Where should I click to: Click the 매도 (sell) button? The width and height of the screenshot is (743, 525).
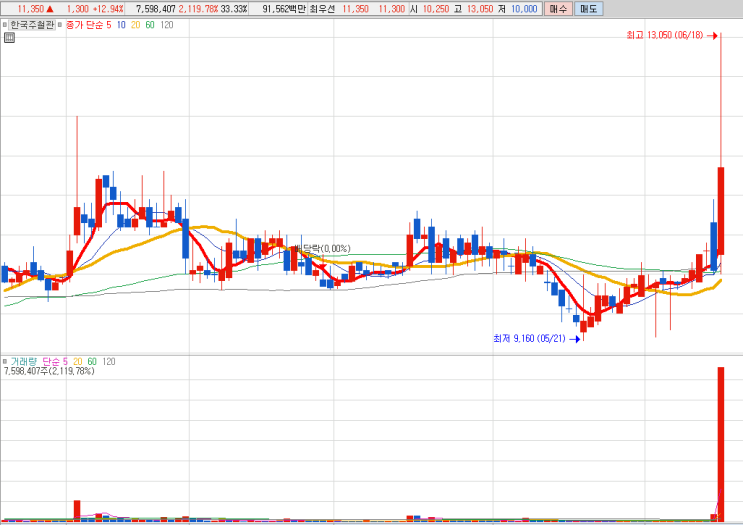(589, 9)
